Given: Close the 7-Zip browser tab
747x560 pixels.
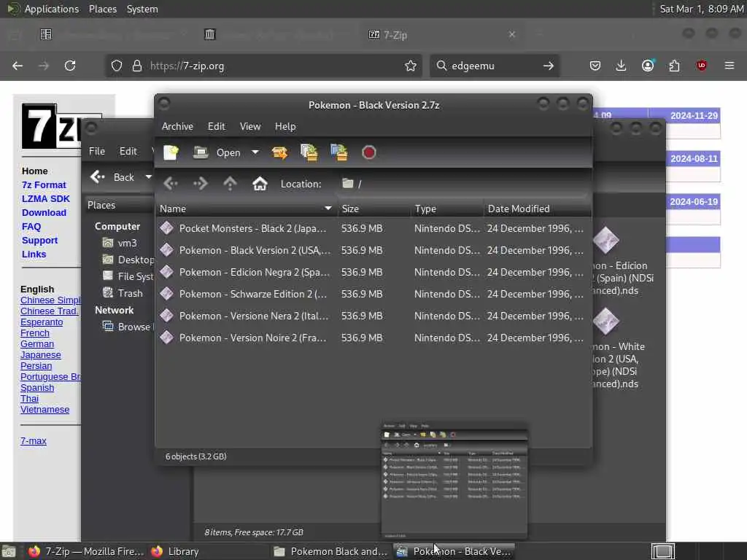Looking at the screenshot, I should [512, 34].
